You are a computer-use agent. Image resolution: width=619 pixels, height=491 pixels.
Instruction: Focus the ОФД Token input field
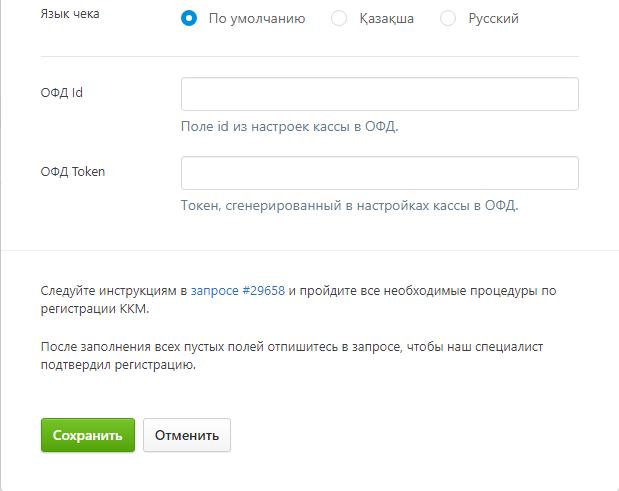(x=380, y=173)
